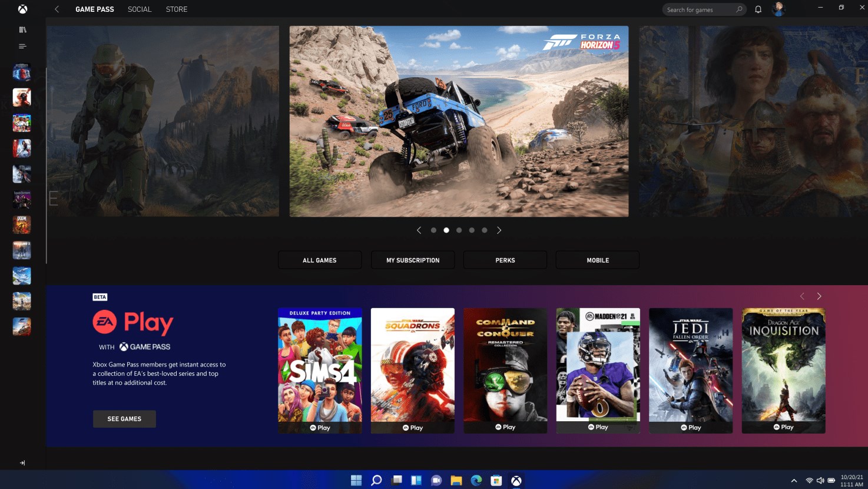868x489 pixels.
Task: Click the Search for games field
Action: pyautogui.click(x=704, y=9)
